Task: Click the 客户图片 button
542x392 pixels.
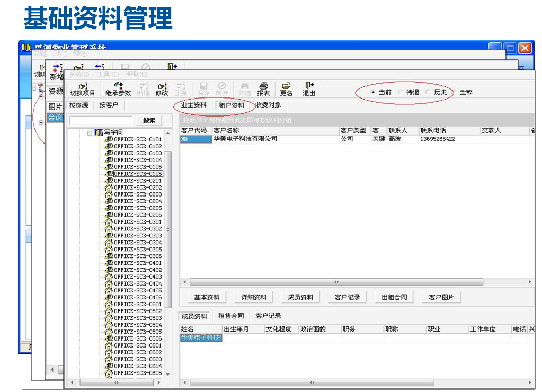Action: point(442,297)
